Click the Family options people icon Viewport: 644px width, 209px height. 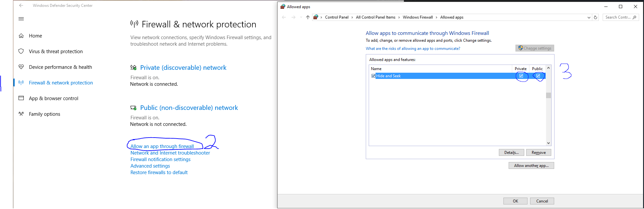point(21,114)
